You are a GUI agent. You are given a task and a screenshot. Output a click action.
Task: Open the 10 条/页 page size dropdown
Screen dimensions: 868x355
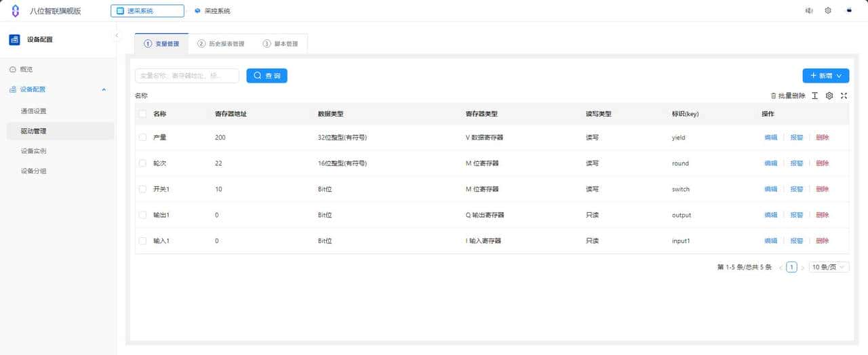click(829, 268)
